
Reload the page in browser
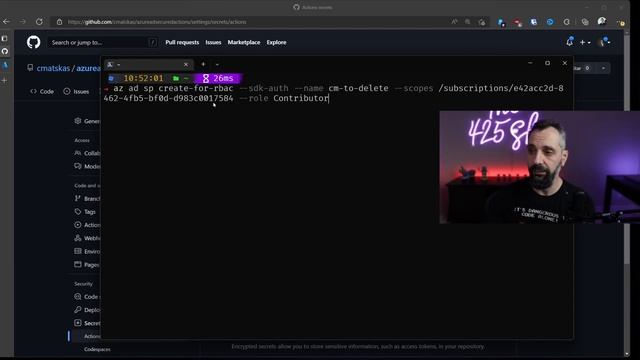(x=39, y=22)
